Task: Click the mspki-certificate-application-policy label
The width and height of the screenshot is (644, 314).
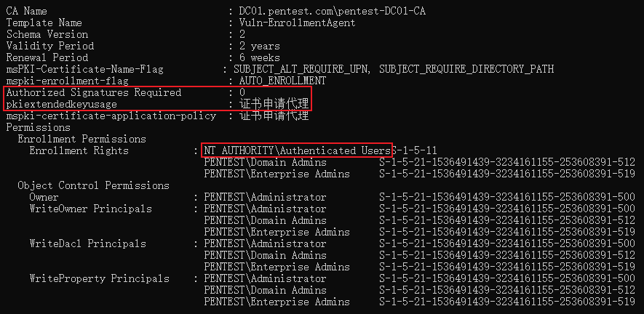Action: [111, 116]
